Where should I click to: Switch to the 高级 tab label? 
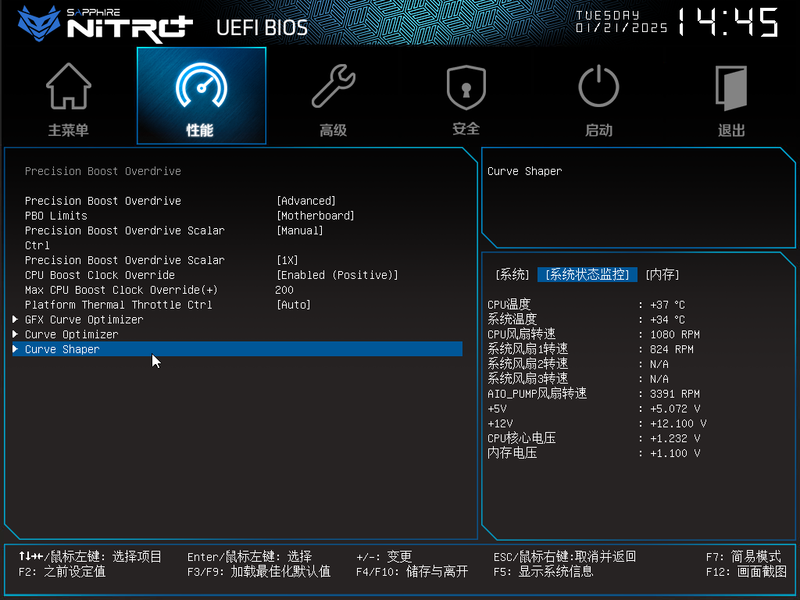[x=333, y=130]
